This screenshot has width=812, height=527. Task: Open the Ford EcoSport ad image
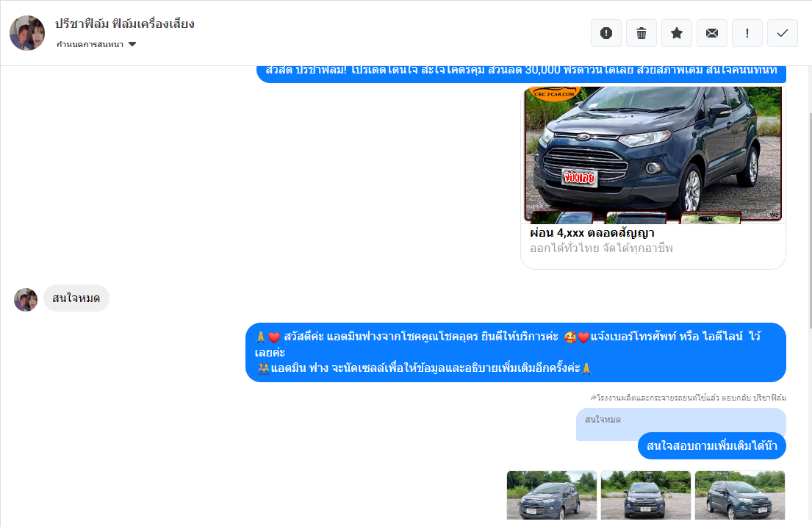click(653, 155)
